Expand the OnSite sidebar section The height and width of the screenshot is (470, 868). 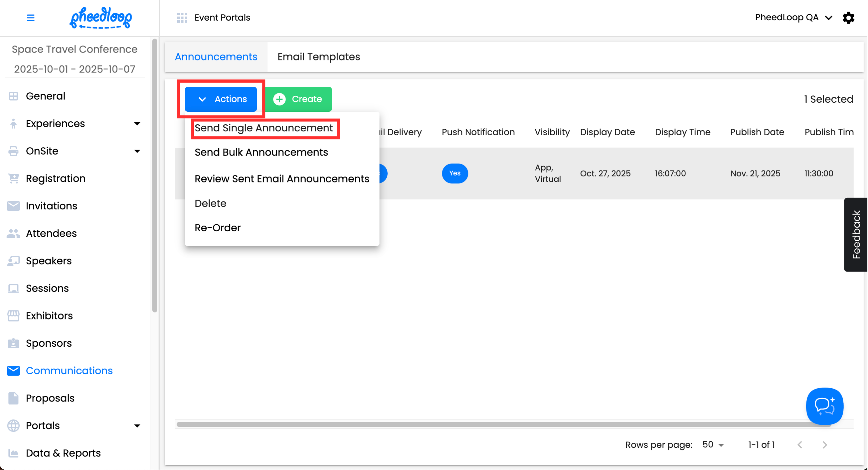click(x=137, y=151)
